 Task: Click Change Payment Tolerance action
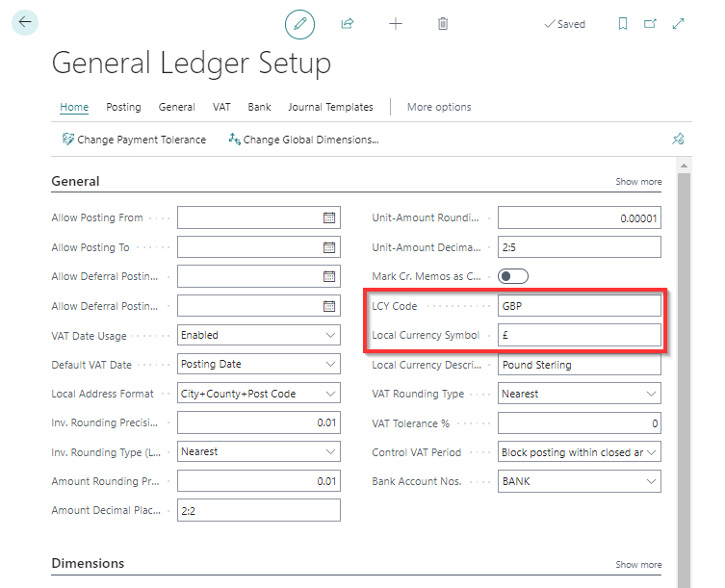tap(134, 140)
